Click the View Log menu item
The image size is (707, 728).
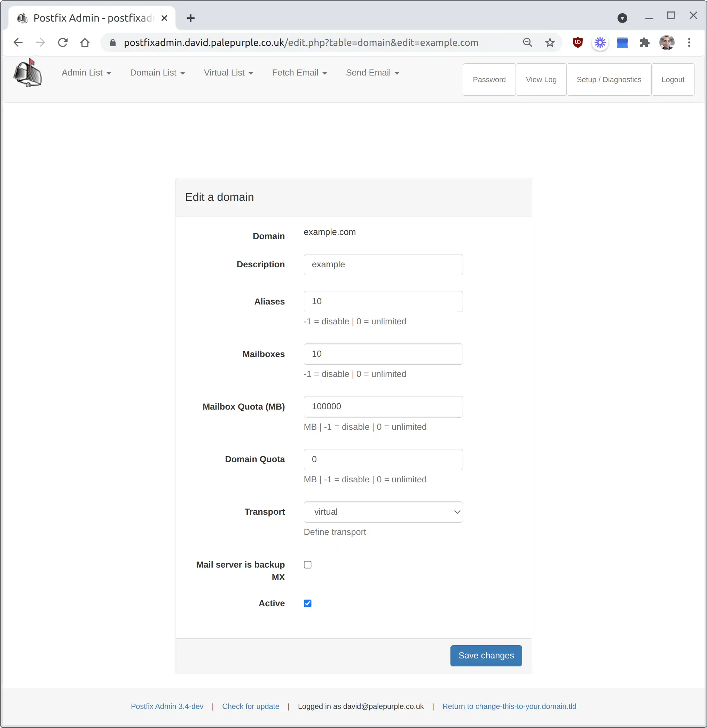pos(541,80)
